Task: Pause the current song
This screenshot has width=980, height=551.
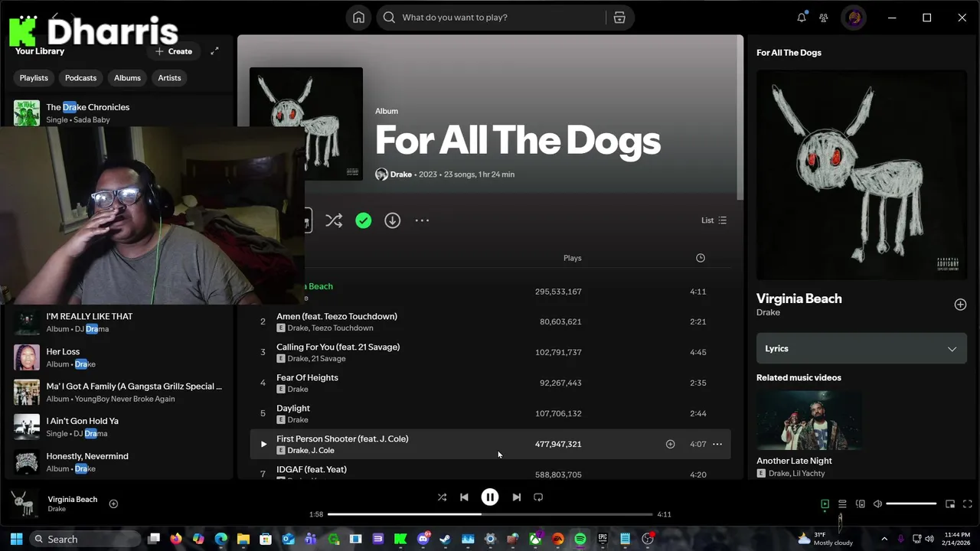Action: (490, 497)
